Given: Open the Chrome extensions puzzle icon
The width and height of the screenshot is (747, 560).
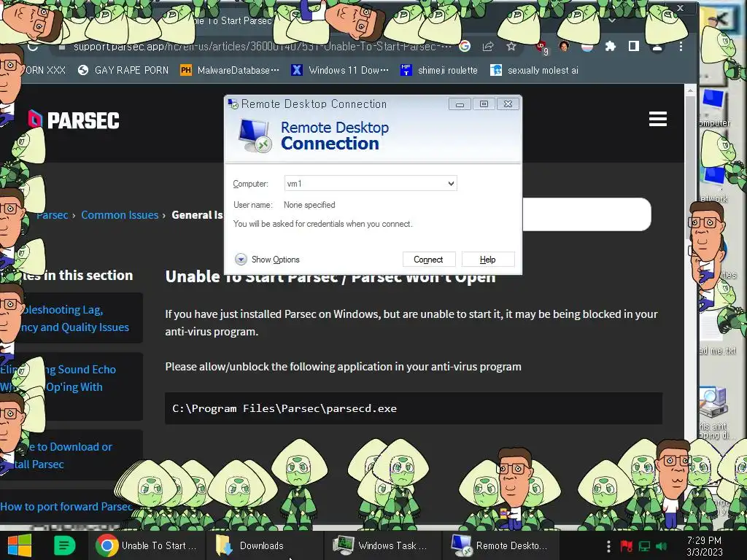Looking at the screenshot, I should [x=611, y=46].
